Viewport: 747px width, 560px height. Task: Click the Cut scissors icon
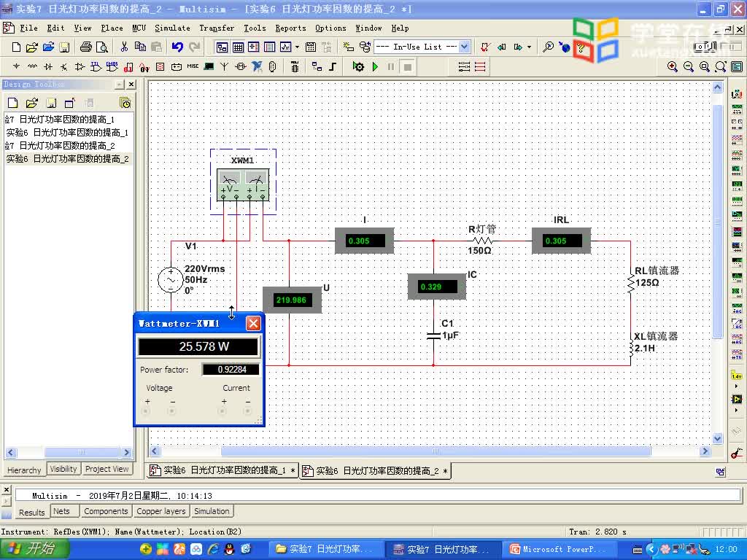point(124,47)
